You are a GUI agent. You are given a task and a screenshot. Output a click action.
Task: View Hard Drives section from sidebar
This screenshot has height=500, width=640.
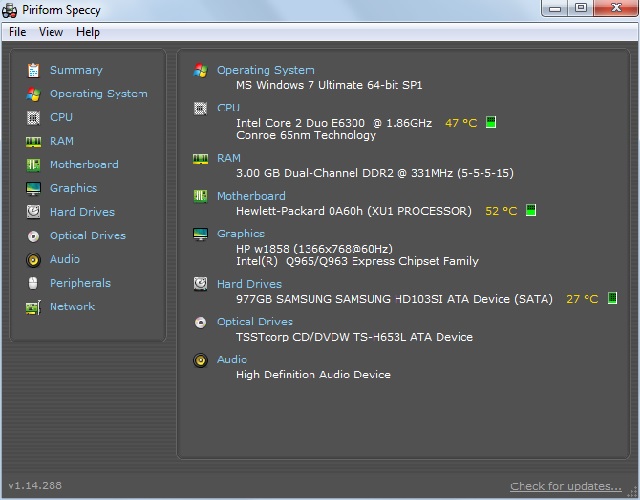coord(82,212)
